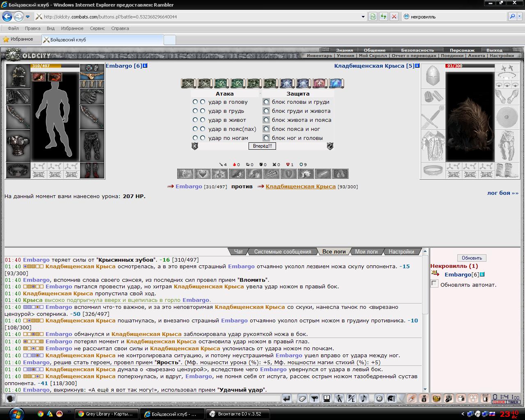Select first attack radio for удар по ногам

tap(195, 138)
